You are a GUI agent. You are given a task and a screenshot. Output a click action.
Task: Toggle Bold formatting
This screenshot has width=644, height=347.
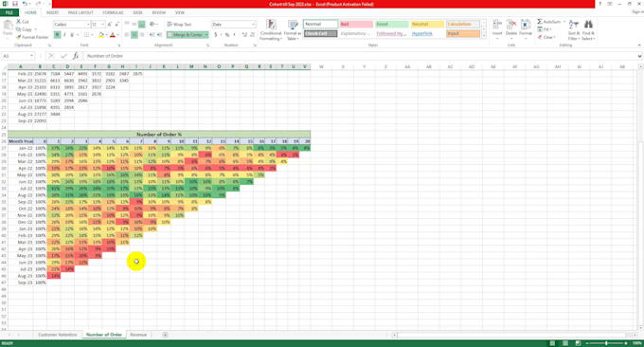click(x=57, y=35)
